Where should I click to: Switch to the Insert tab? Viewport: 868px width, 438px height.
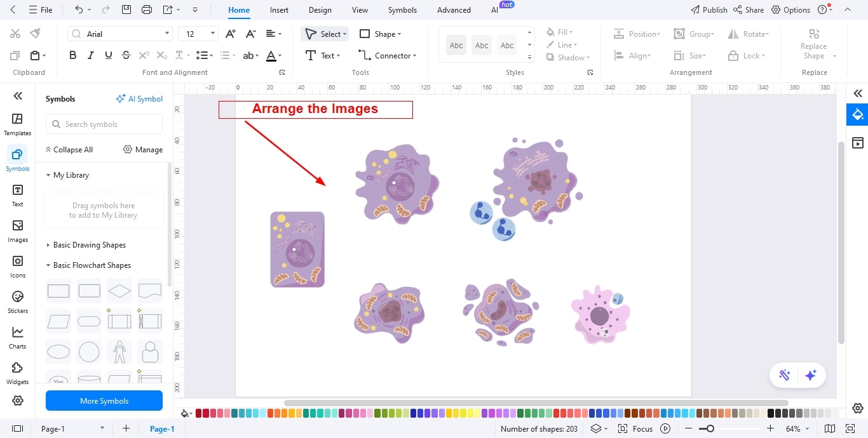pos(279,10)
